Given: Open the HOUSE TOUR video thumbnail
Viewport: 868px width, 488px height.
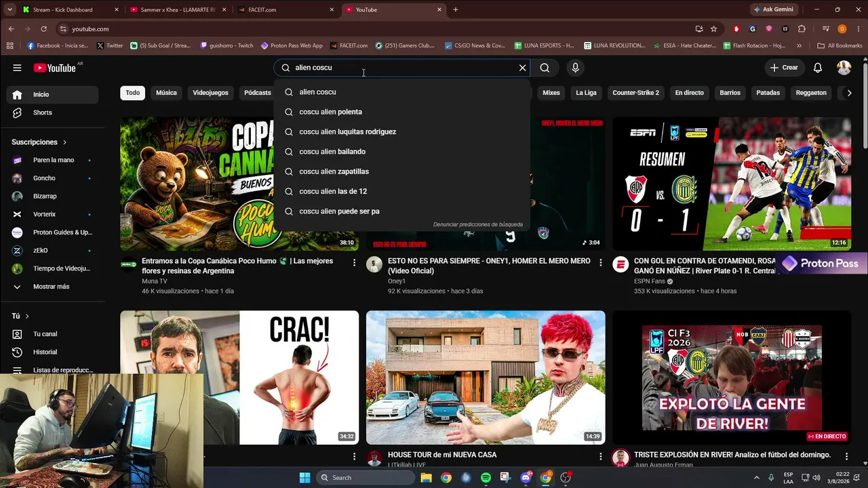Looking at the screenshot, I should click(x=486, y=378).
